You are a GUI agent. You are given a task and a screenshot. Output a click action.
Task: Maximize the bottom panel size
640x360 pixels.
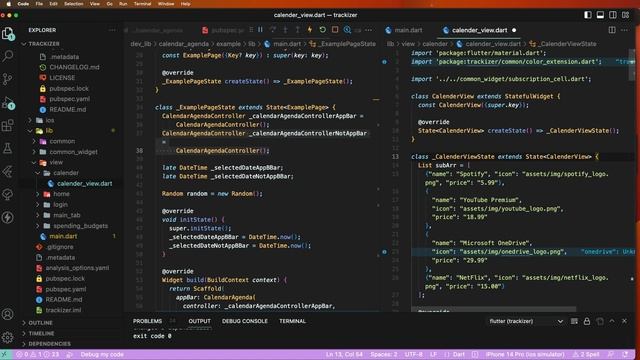[x=612, y=321]
